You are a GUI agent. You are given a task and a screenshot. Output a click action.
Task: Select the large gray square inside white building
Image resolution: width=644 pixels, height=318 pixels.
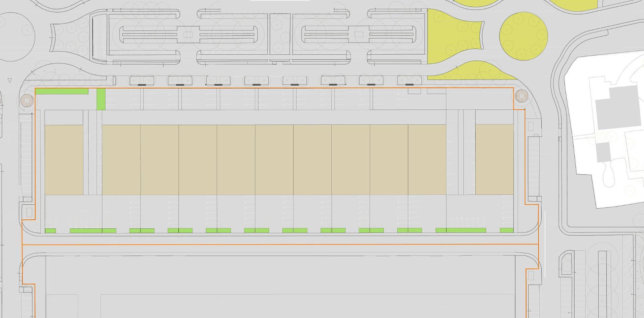616,108
